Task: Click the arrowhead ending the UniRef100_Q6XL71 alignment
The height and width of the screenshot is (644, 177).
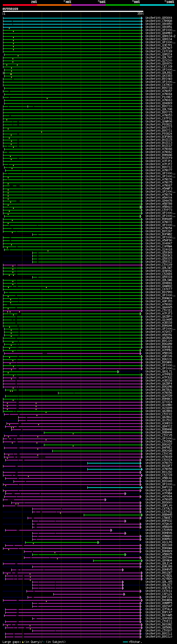Action: (x=118, y=372)
